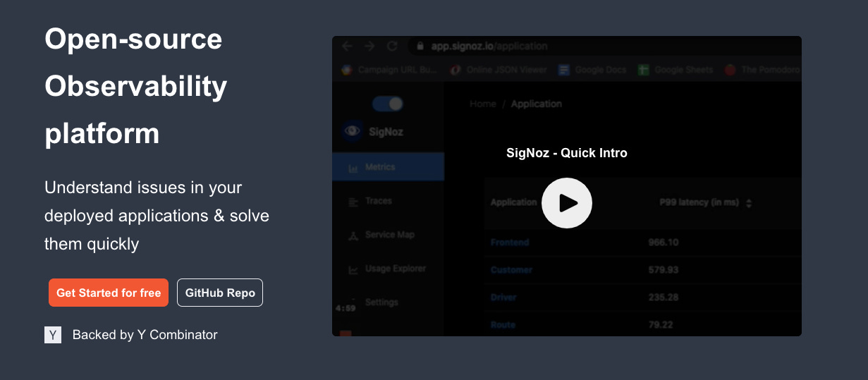Play the SigNoz Quick Intro video

pos(567,203)
